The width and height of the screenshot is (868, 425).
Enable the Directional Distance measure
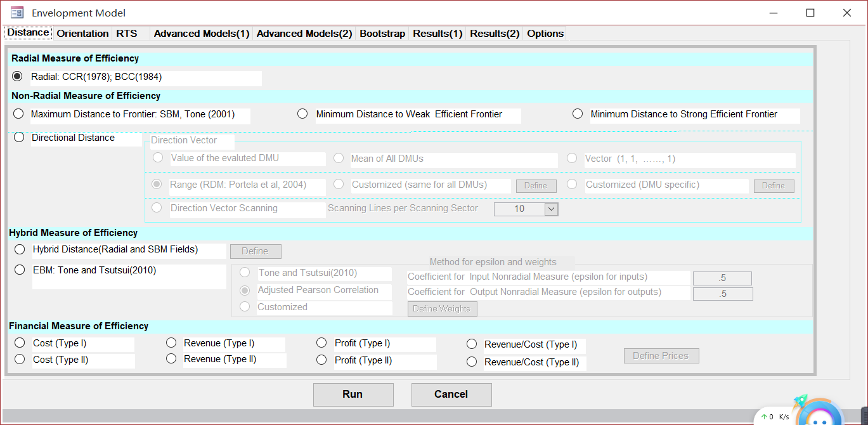[x=18, y=137]
